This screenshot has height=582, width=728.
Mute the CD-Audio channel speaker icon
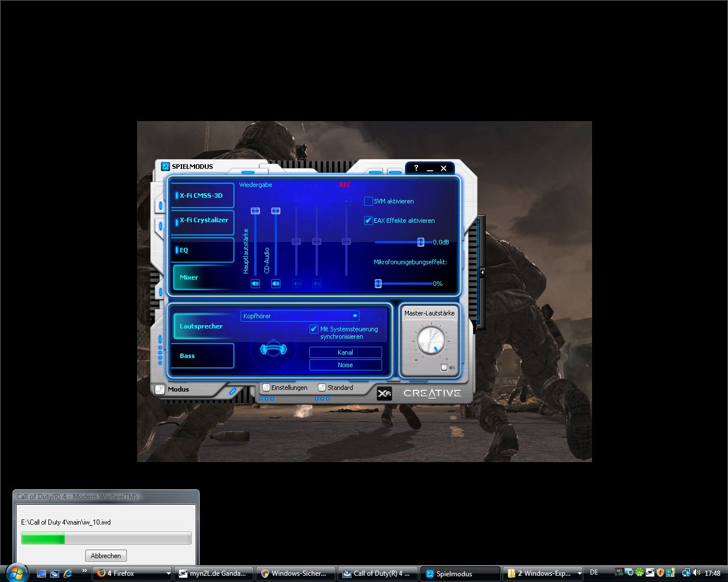276,283
